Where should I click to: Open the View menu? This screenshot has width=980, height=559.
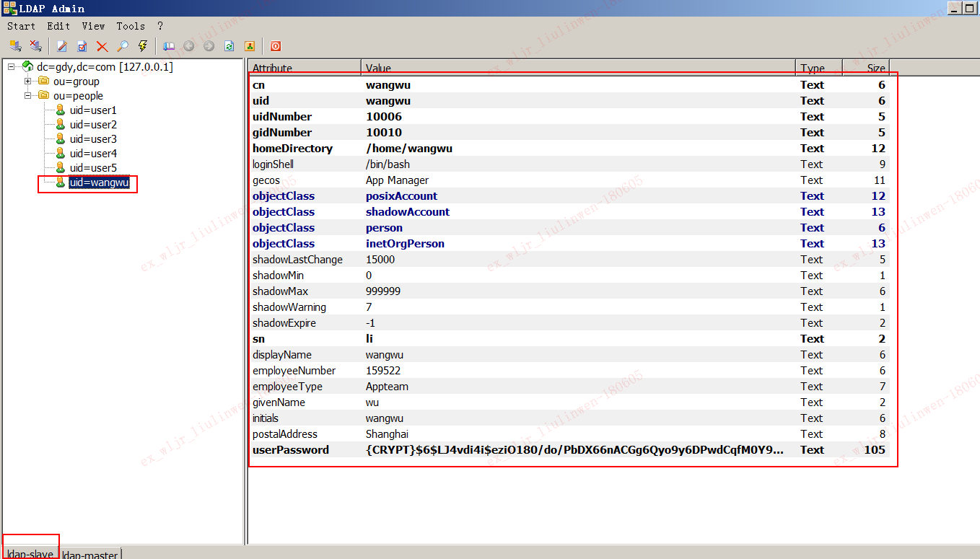pyautogui.click(x=93, y=26)
